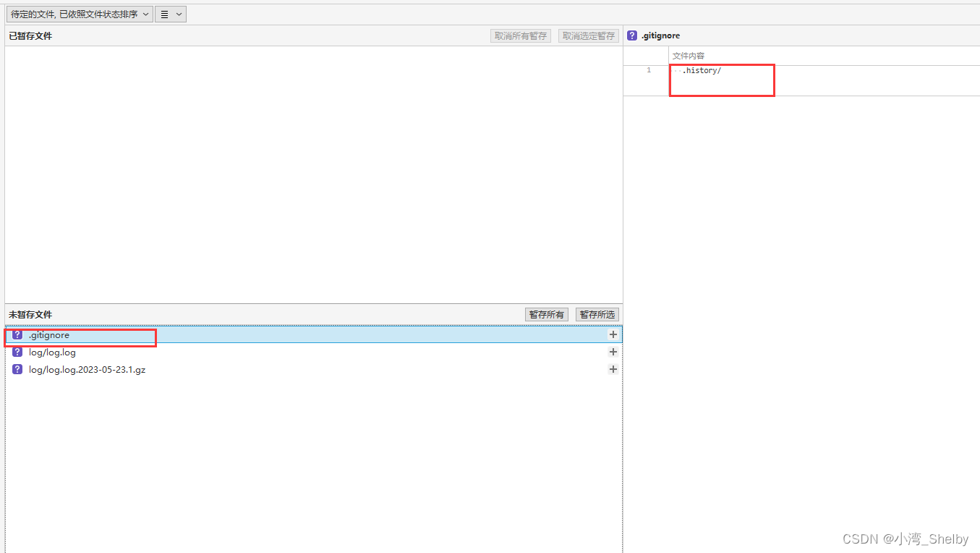Click the .gitignore title in diff header
980x553 pixels.
click(x=660, y=35)
